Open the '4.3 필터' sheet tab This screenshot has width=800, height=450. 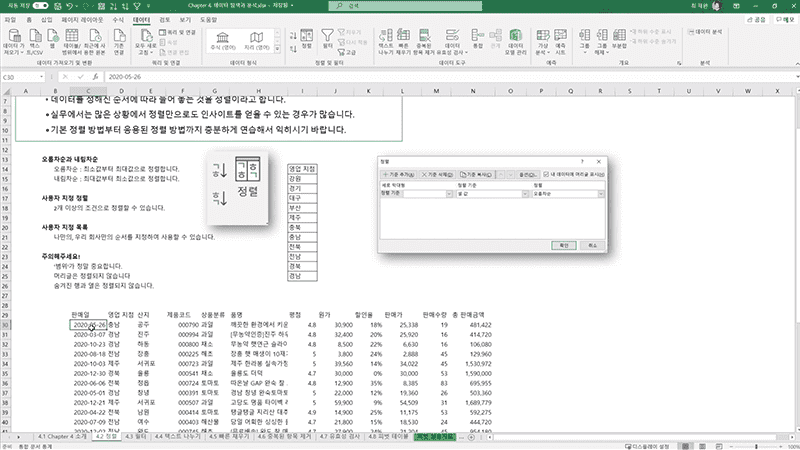pos(136,437)
